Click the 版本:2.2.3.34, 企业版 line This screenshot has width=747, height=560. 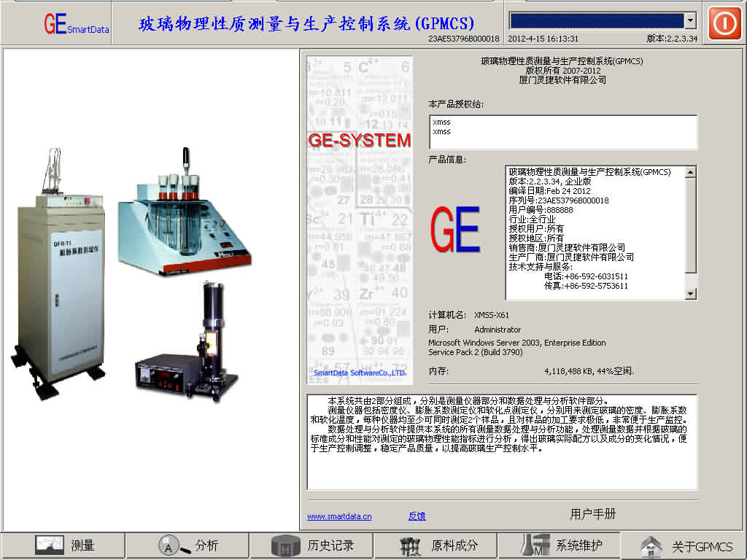coord(550,182)
